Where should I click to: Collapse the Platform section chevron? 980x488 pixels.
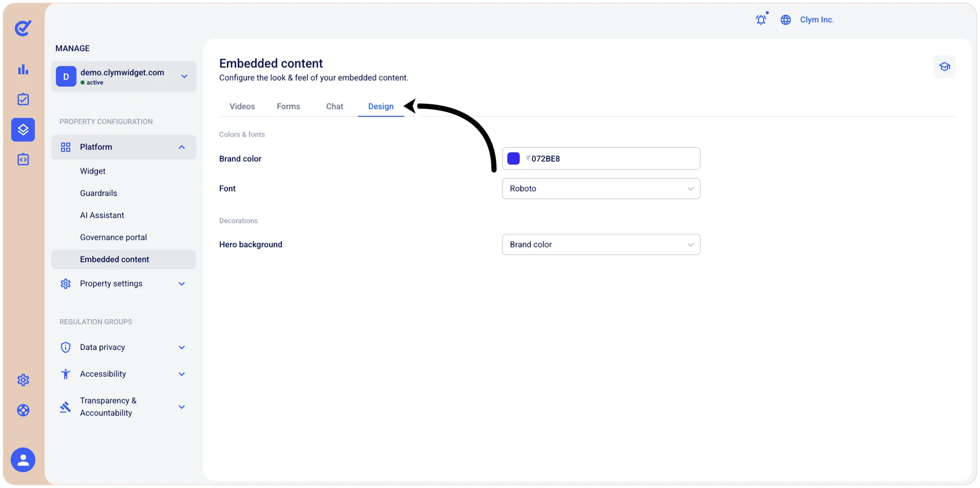[181, 147]
